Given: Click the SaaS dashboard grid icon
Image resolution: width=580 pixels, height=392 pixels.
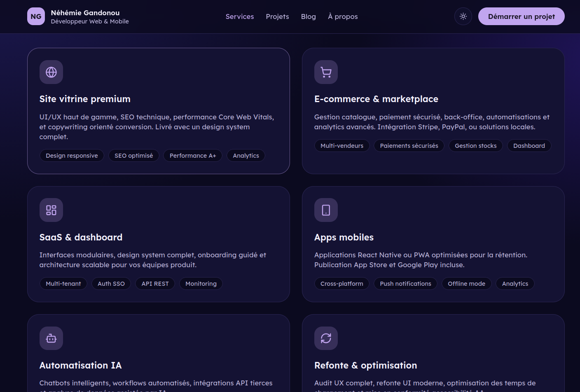Looking at the screenshot, I should (51, 210).
